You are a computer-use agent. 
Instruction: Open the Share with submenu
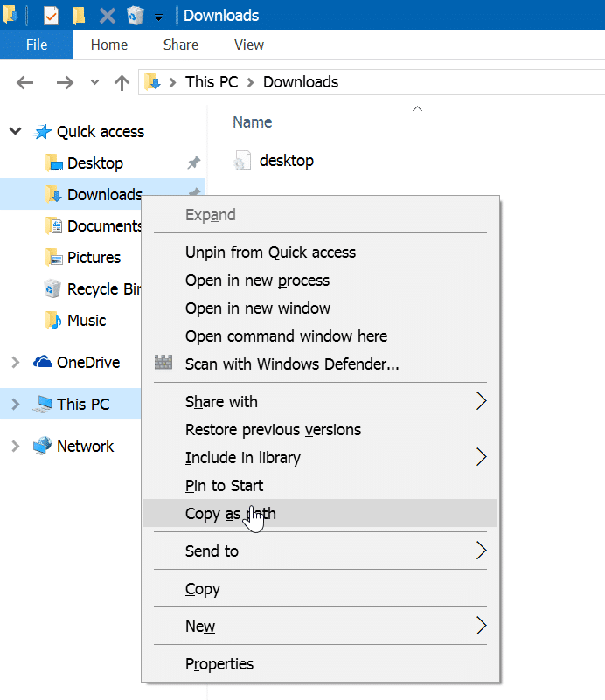coord(320,402)
